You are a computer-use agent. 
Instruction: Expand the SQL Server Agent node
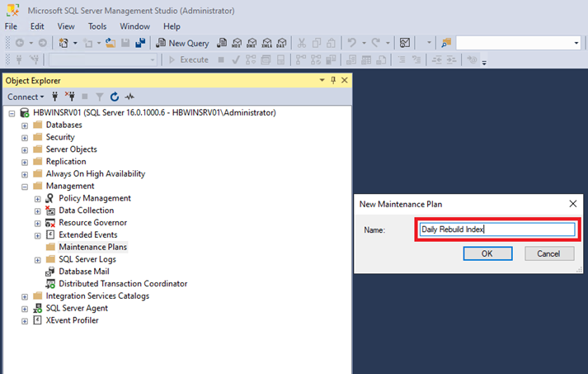coord(25,309)
